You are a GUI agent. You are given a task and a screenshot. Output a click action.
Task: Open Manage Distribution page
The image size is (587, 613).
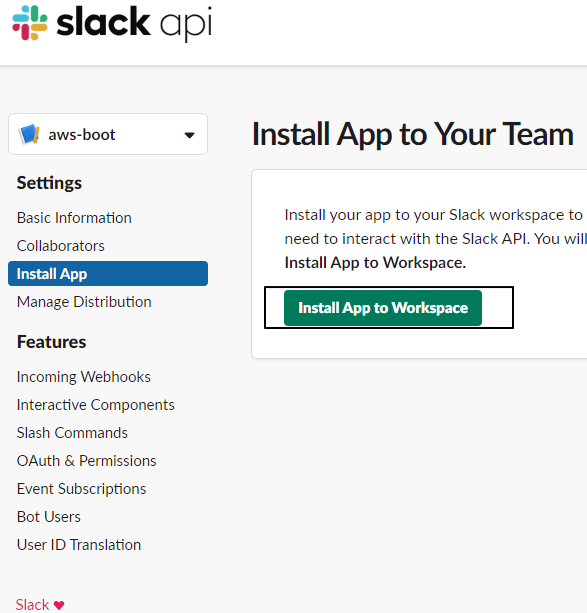point(84,302)
